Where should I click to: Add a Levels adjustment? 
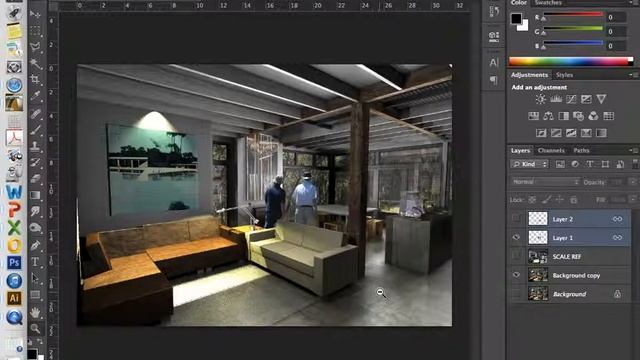point(556,99)
